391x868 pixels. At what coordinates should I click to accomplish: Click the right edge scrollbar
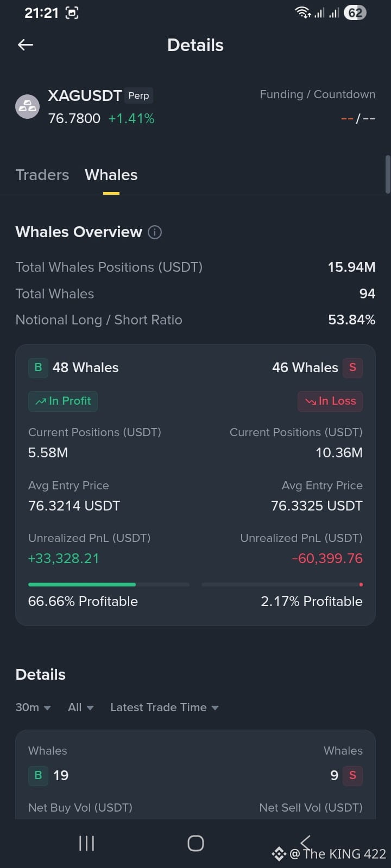(387, 175)
